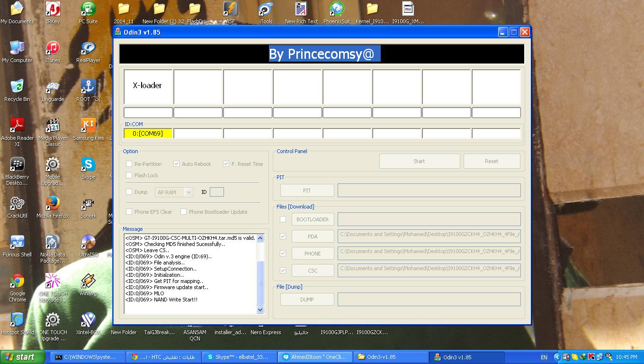Click the PIT file path field
Image resolution: width=644 pixels, height=364 pixels.
(429, 191)
